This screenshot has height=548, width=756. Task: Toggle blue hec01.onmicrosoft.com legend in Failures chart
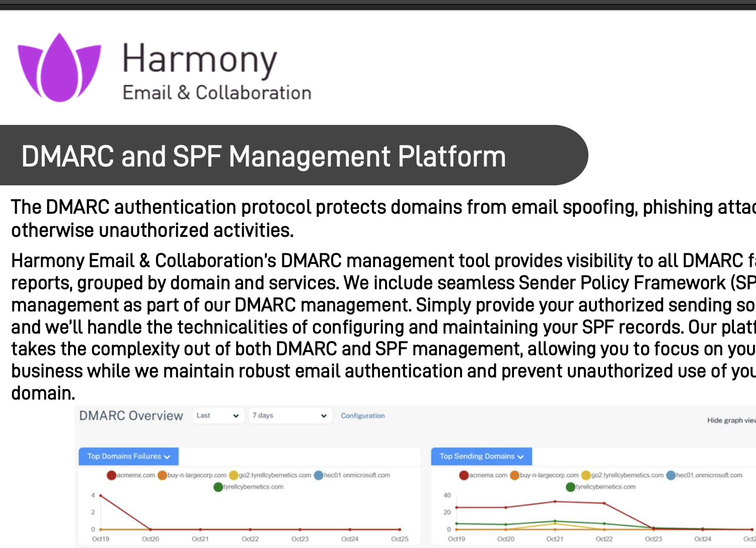pyautogui.click(x=352, y=475)
